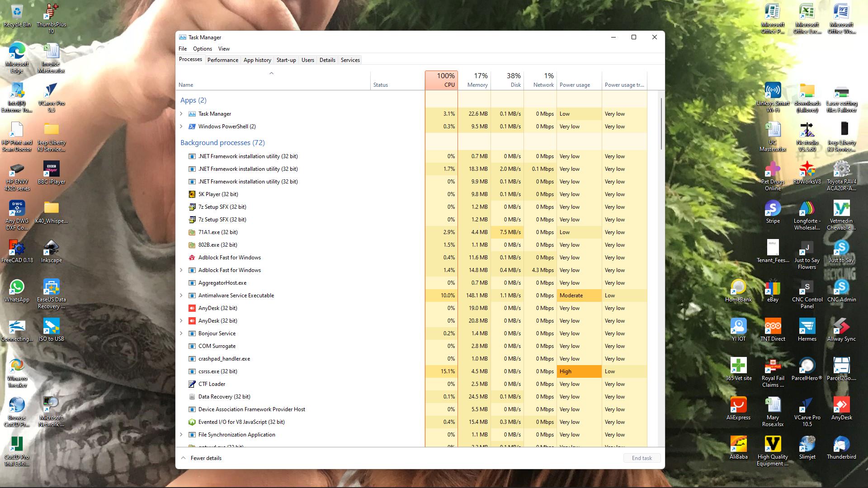Click the 5K Player process icon
This screenshot has height=488, width=868.
pyautogui.click(x=192, y=194)
